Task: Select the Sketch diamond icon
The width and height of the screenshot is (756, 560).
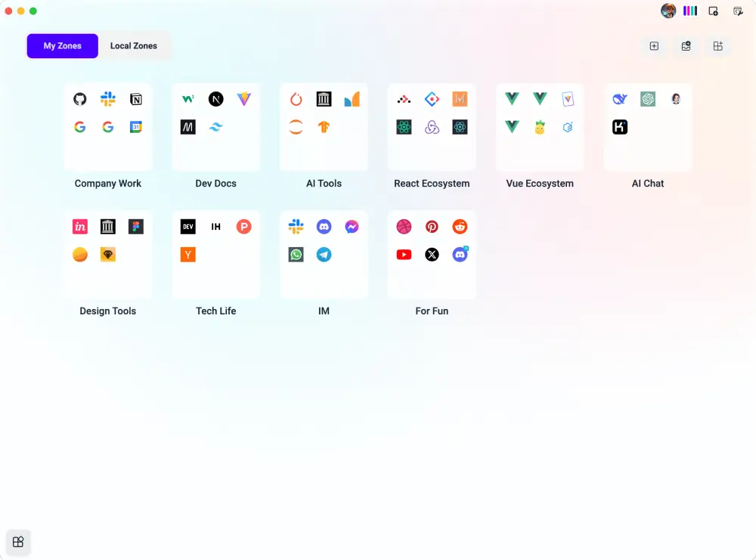Action: (x=108, y=255)
